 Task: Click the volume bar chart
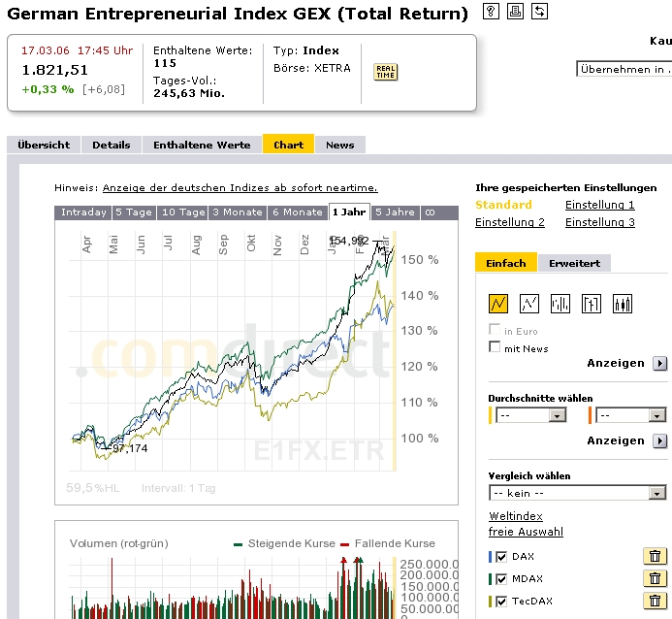coord(256,570)
